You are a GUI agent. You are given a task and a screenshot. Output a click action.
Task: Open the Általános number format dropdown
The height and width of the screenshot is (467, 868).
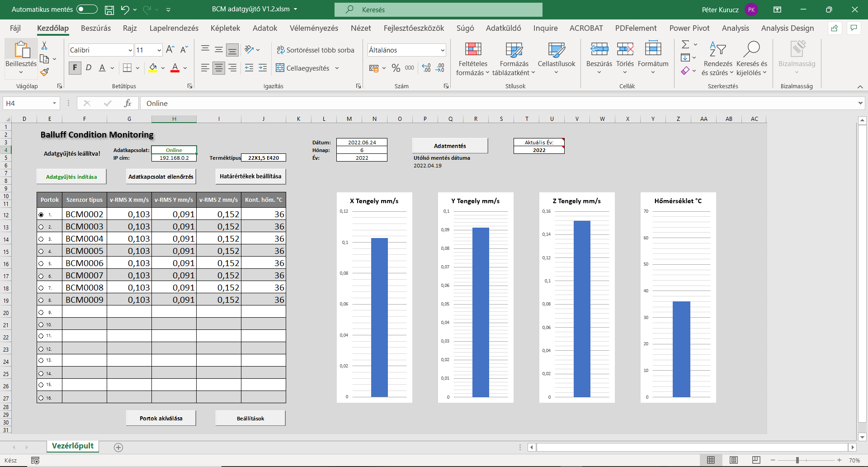442,50
